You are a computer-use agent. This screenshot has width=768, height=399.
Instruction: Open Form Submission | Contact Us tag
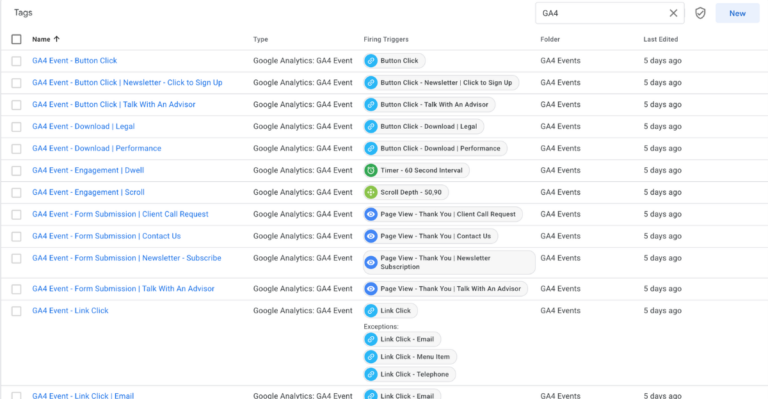[x=106, y=236]
